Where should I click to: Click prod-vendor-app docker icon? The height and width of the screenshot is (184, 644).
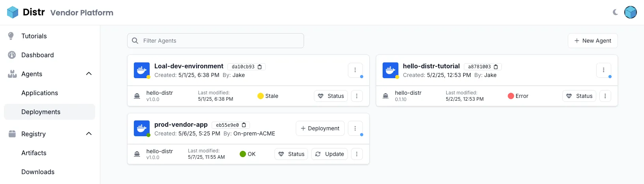point(142,128)
